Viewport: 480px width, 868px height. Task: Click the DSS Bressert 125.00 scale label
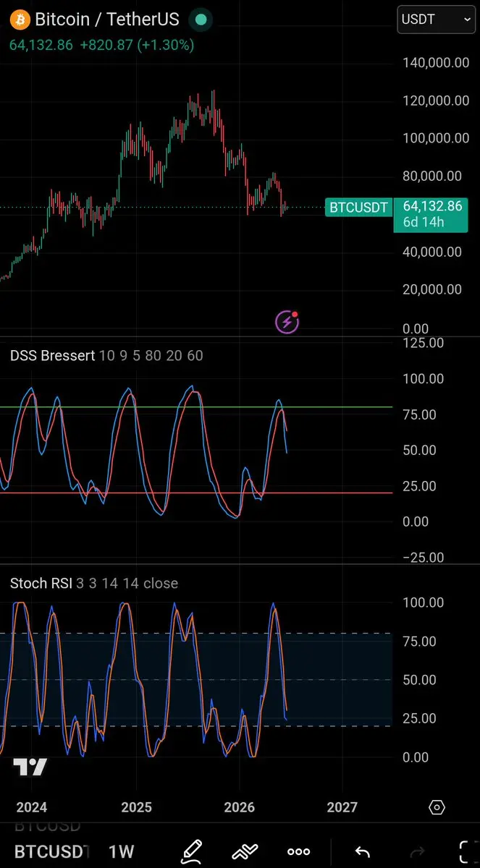pos(424,341)
